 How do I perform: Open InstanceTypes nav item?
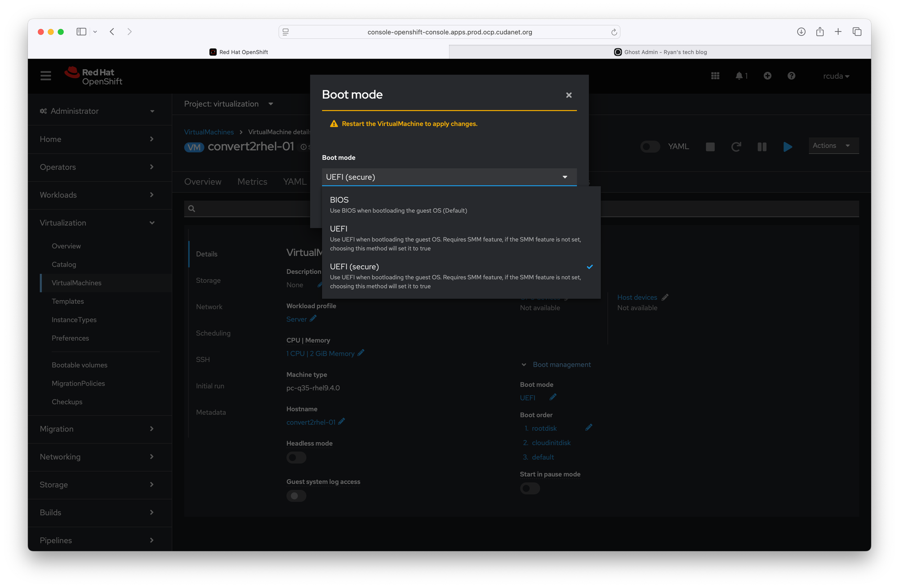74,320
